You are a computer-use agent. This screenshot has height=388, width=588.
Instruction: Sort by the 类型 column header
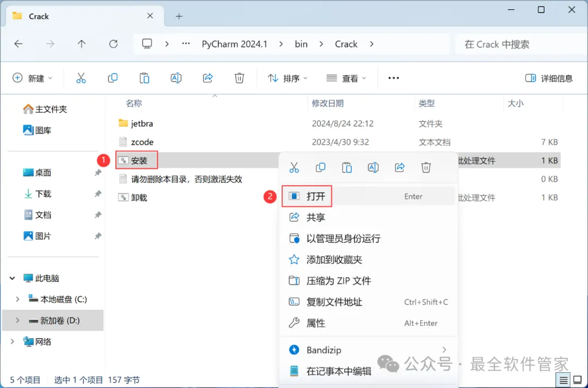click(x=427, y=103)
